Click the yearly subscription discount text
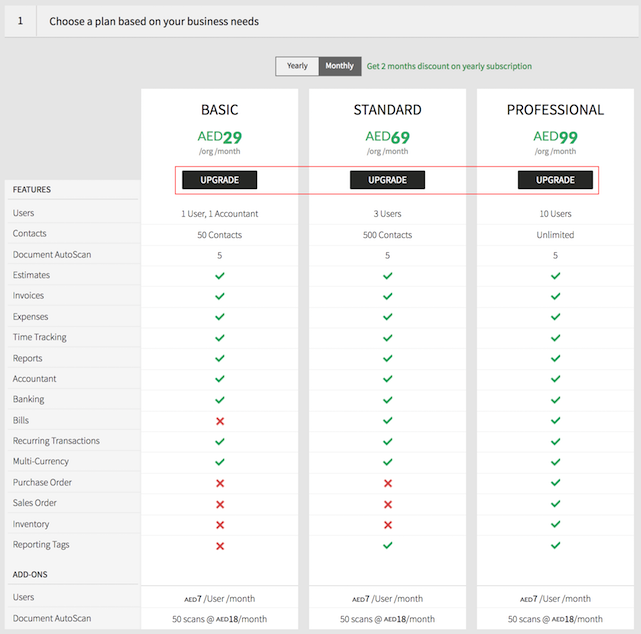641x634 pixels. (x=449, y=66)
